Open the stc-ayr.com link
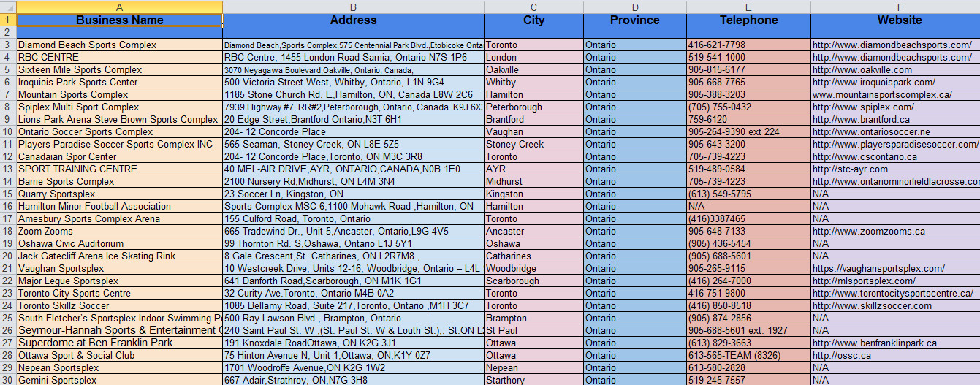The height and width of the screenshot is (385, 980). pyautogui.click(x=850, y=169)
